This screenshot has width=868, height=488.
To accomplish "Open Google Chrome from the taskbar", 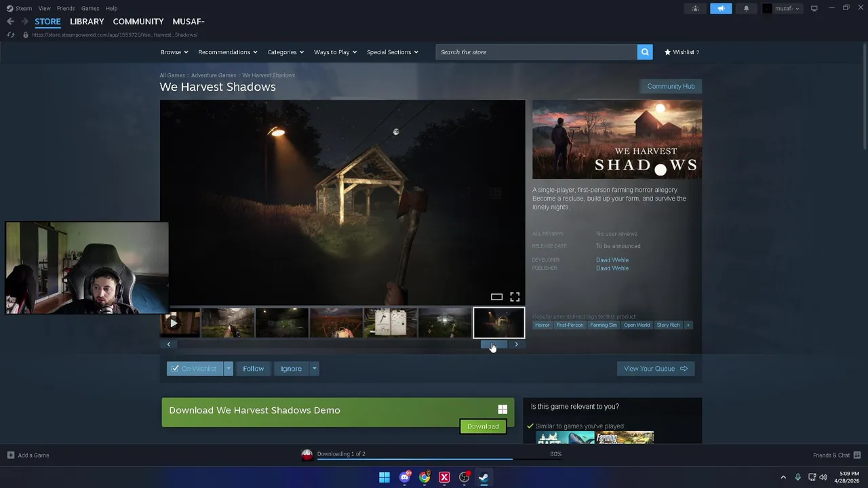I will [425, 478].
